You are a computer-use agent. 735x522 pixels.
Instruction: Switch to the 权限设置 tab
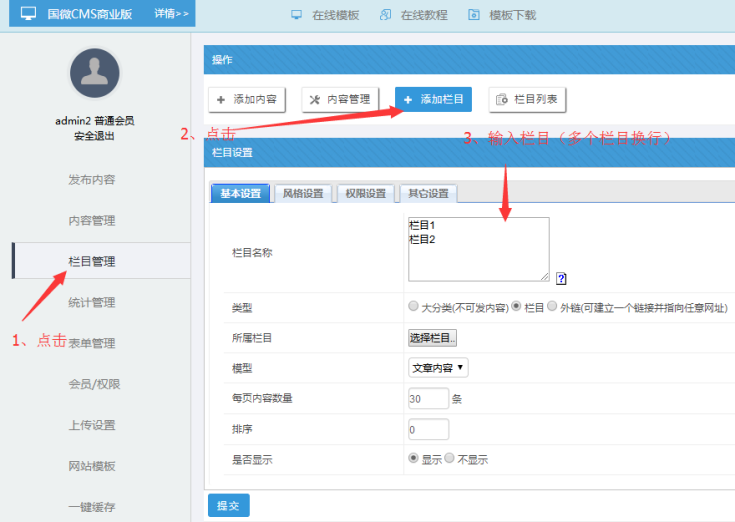coord(364,194)
